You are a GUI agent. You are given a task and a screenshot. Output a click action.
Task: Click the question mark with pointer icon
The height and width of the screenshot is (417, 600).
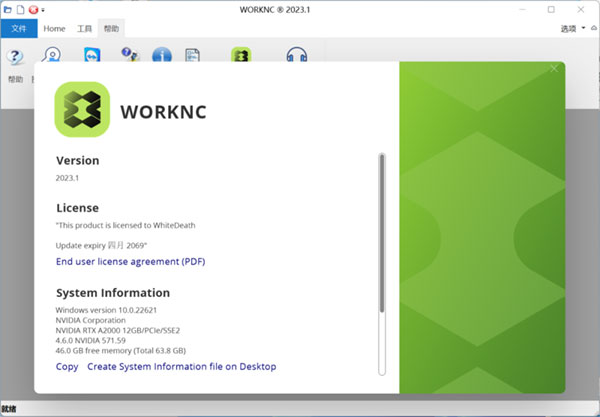(130, 54)
